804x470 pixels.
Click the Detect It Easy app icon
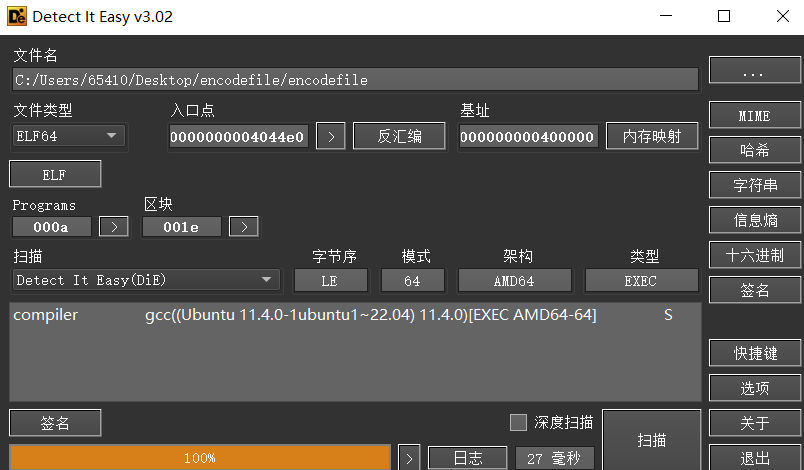pos(16,16)
